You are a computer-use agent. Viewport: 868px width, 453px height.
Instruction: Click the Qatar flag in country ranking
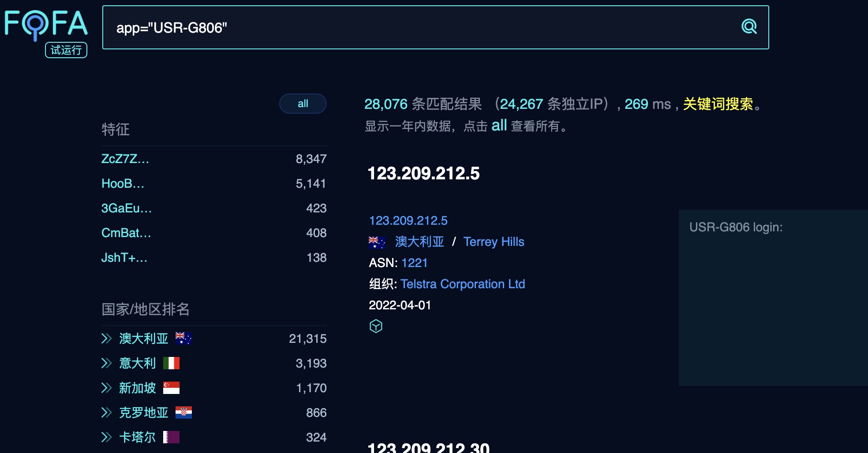point(171,437)
